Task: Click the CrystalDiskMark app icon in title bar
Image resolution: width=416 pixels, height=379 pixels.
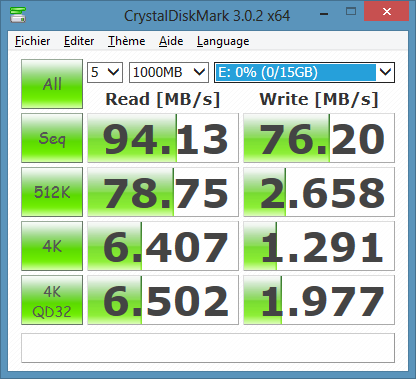Action: pos(18,15)
